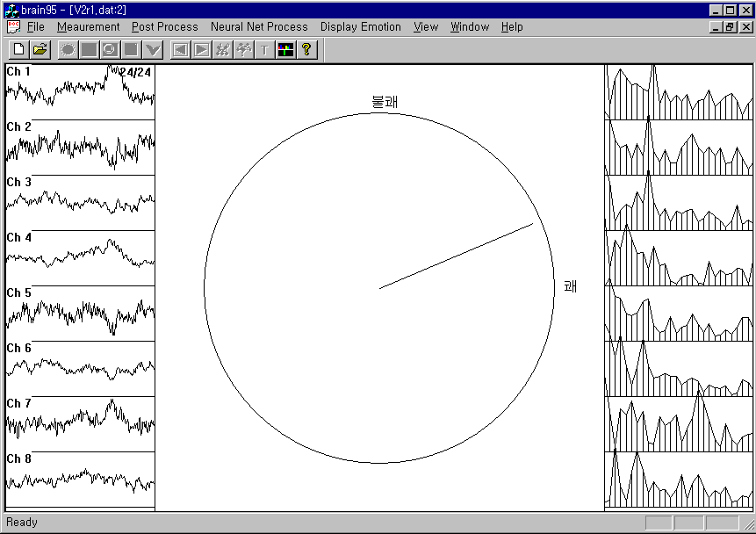
Task: Click the shadowed gray square toolbar icon
Action: pos(132,49)
